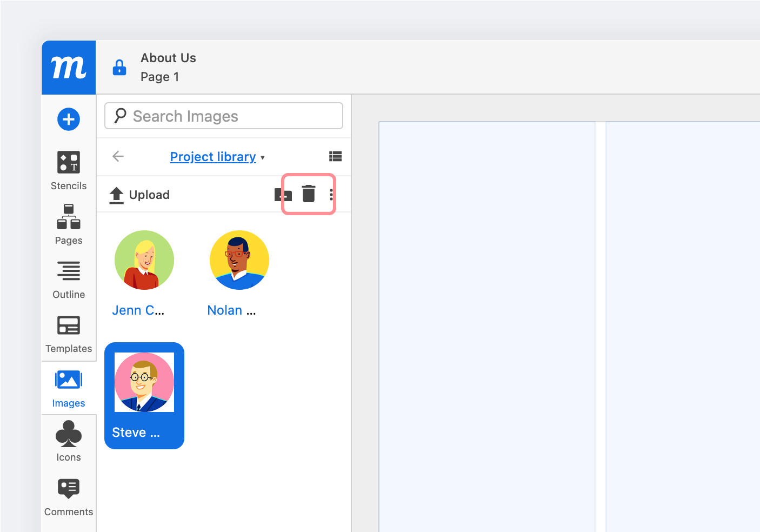
Task: Click the Moqups logo home icon
Action: coord(69,68)
